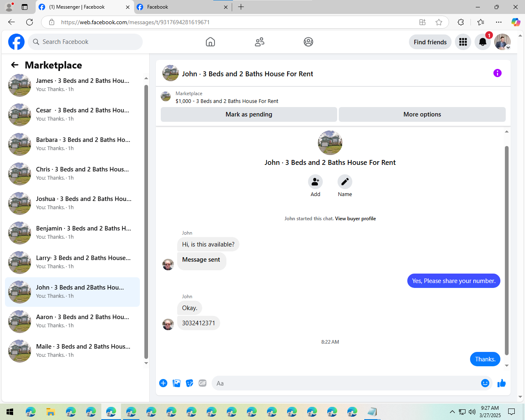Click the listing thumbnail in chat header
Screen dimensions: 525x420
click(171, 73)
